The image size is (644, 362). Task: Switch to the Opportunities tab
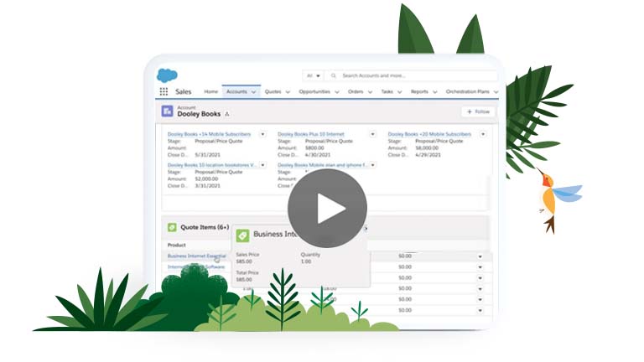coord(314,91)
